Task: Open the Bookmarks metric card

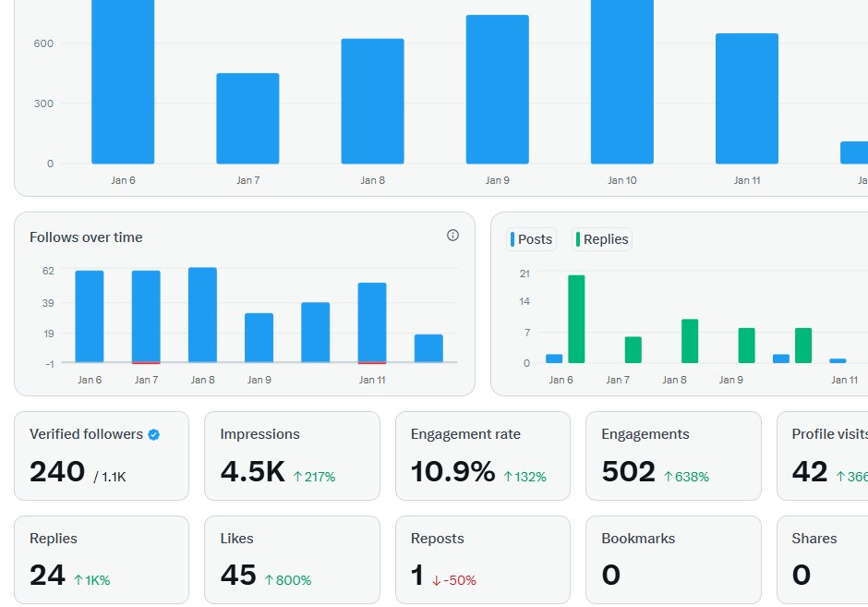Action: click(673, 560)
